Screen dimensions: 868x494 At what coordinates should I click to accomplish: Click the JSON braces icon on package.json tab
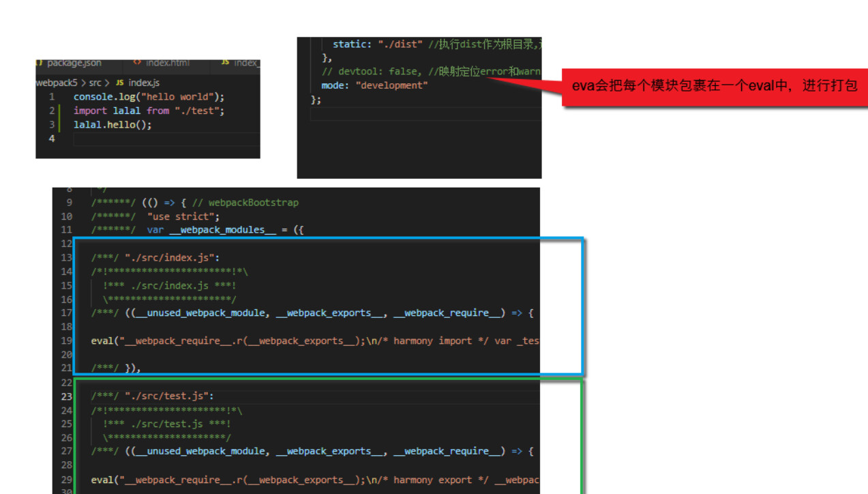pos(40,63)
